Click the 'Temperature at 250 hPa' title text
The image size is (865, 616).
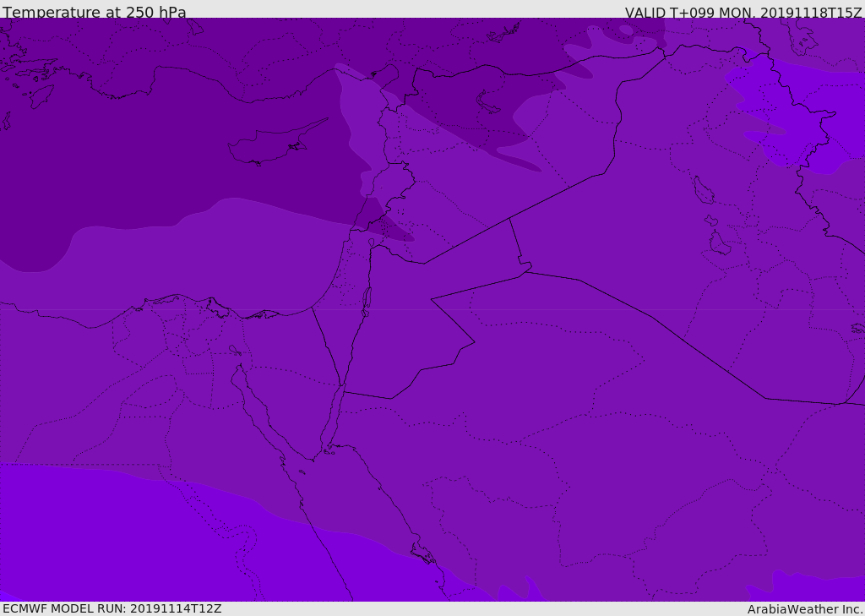pyautogui.click(x=95, y=12)
